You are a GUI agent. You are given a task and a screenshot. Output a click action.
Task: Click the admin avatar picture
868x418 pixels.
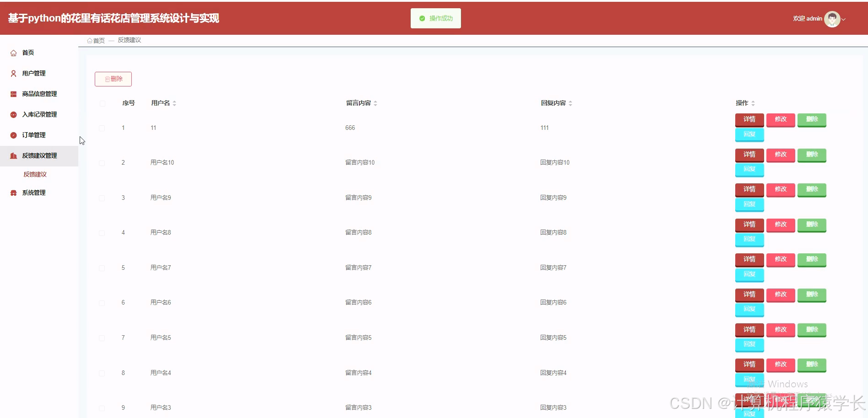[832, 19]
